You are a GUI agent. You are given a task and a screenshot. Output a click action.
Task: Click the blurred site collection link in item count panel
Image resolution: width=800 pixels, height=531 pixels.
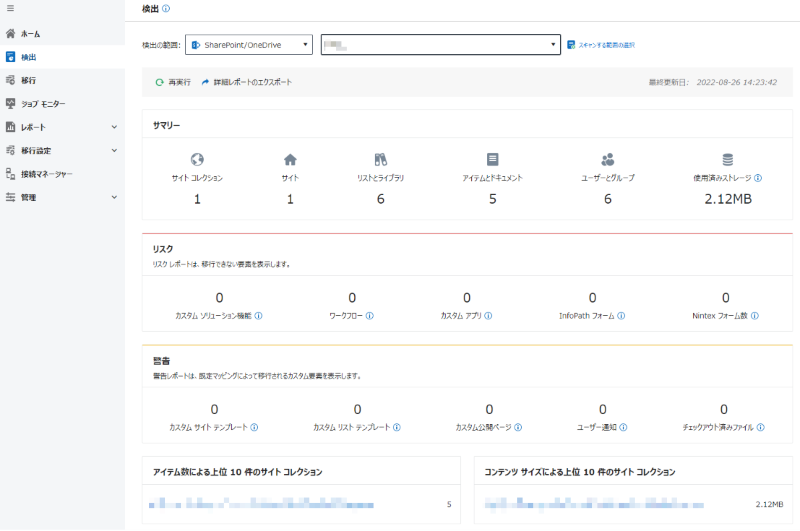261,504
